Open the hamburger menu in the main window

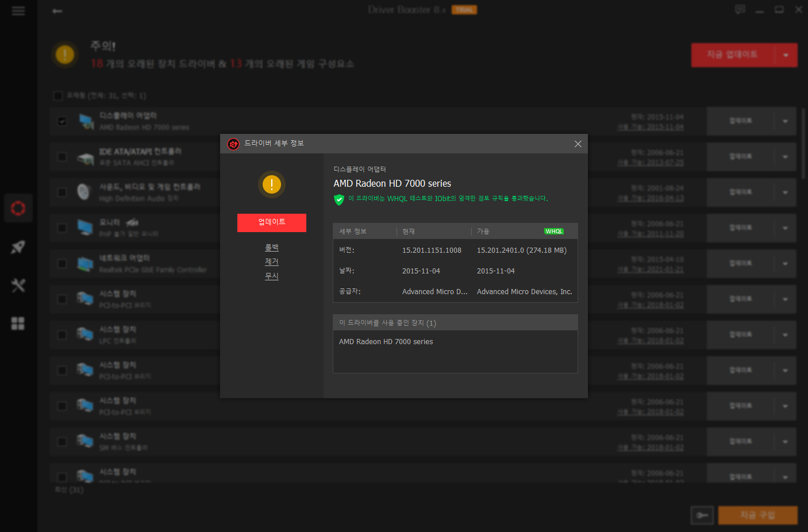click(x=18, y=11)
